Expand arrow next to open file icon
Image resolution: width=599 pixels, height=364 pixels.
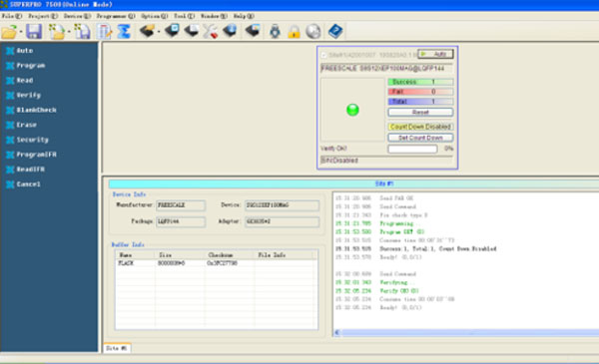coord(21,32)
